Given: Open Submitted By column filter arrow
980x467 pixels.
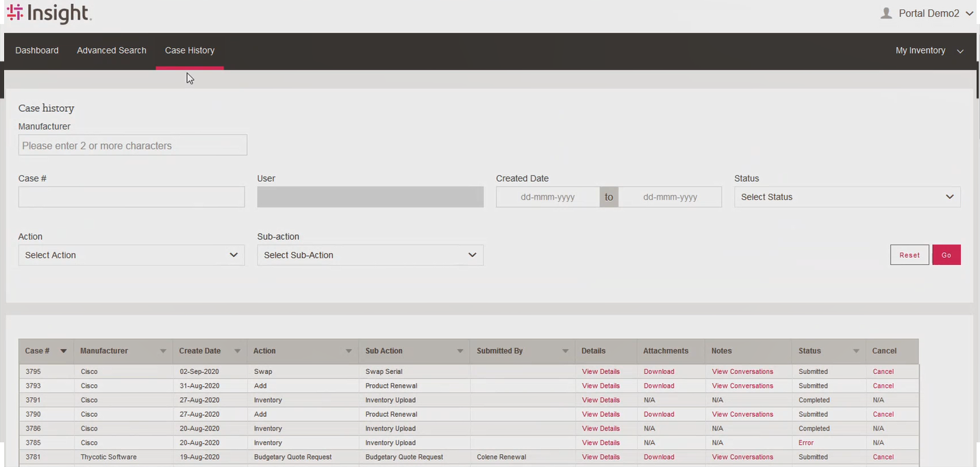Looking at the screenshot, I should [565, 351].
